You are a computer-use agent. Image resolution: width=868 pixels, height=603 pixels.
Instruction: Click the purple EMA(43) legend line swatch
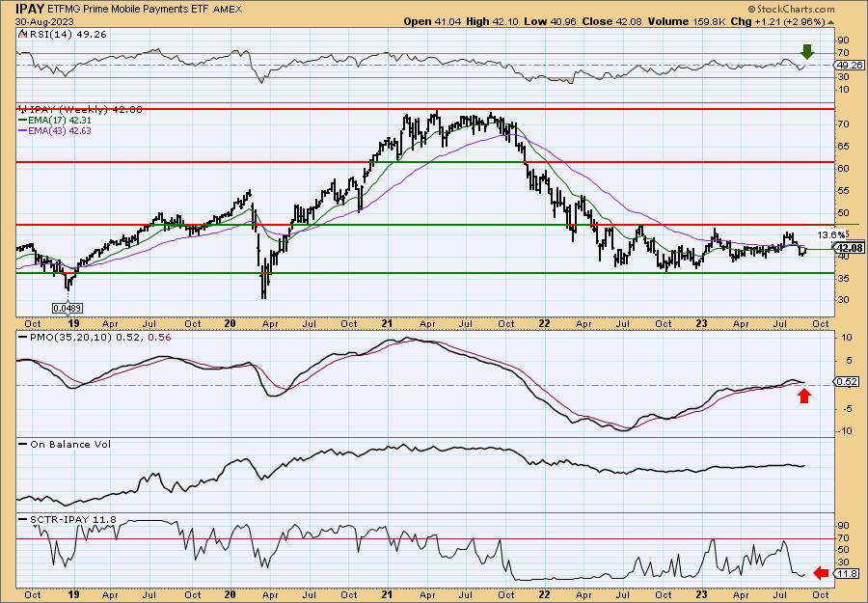tap(23, 131)
